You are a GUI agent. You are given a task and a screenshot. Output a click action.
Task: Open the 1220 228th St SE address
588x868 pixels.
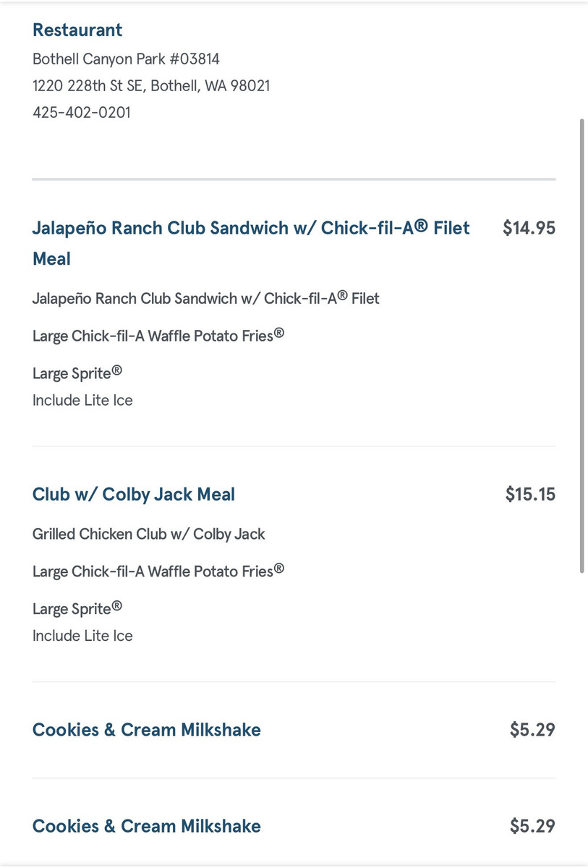click(151, 86)
